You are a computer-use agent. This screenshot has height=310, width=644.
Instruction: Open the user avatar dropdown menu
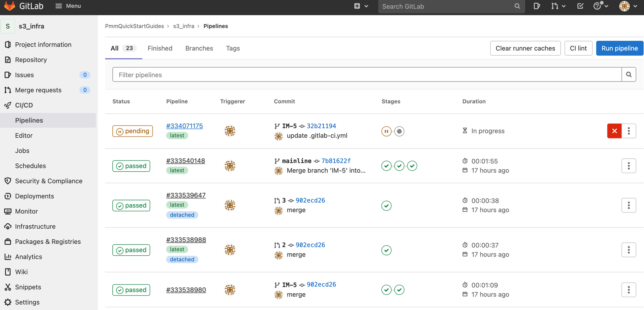pos(628,6)
